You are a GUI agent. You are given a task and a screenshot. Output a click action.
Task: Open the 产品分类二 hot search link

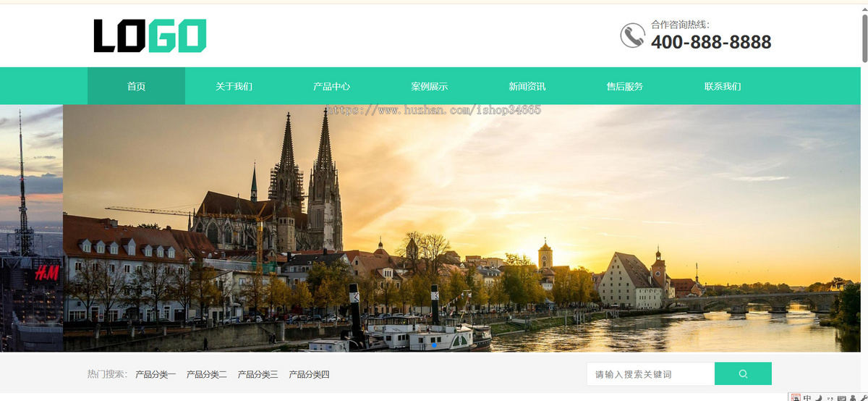pos(207,374)
